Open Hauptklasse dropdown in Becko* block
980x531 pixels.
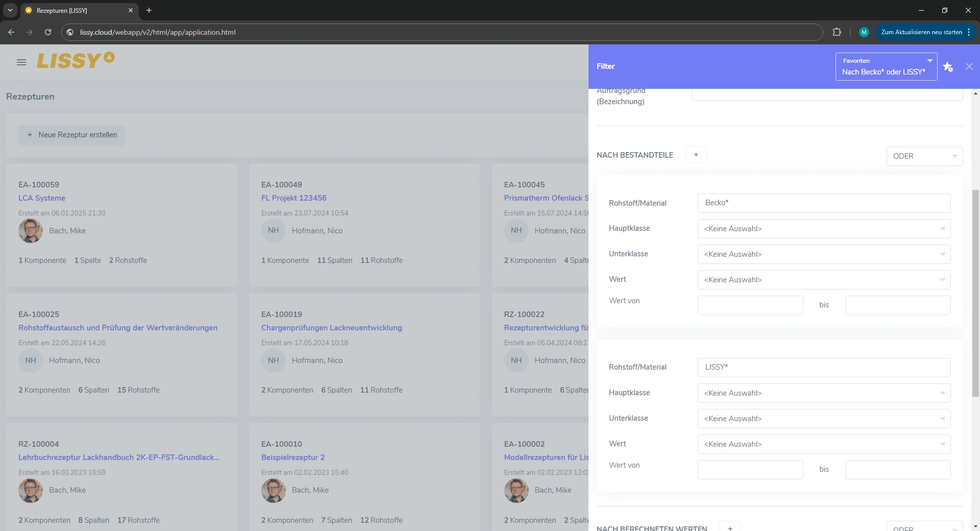pos(824,229)
